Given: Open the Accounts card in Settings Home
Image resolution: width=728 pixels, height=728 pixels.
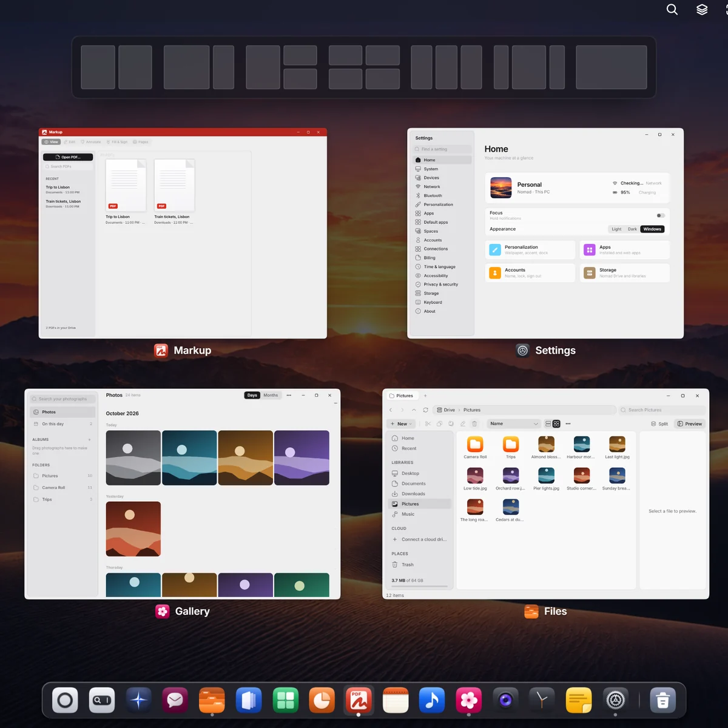Looking at the screenshot, I should pos(530,272).
